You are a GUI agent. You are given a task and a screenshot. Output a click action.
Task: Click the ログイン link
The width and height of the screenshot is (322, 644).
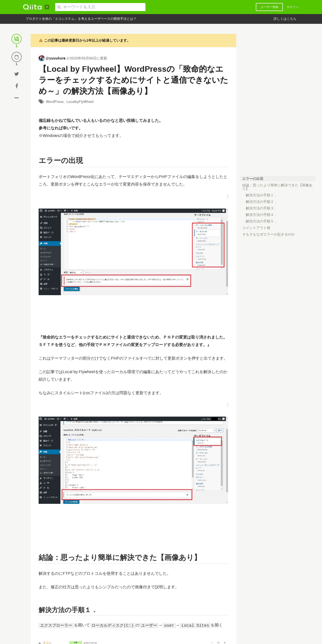(293, 7)
